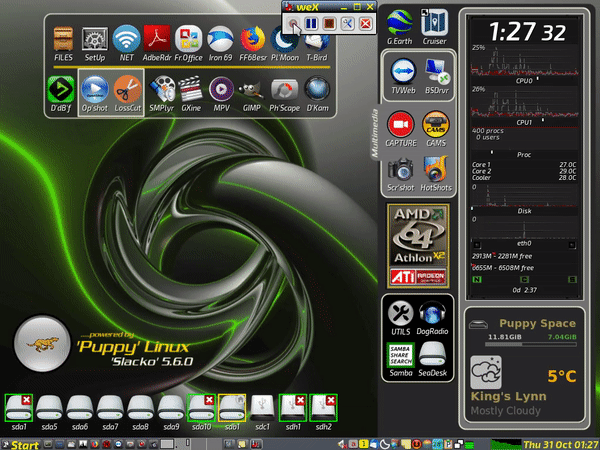The width and height of the screenshot is (600, 450).
Task: Start recording with the weX record button
Action: click(x=293, y=24)
